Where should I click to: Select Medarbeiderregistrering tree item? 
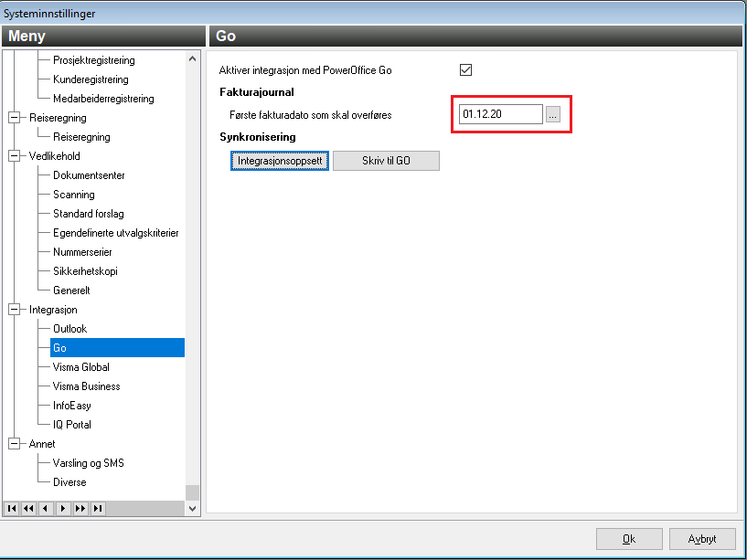pyautogui.click(x=103, y=99)
